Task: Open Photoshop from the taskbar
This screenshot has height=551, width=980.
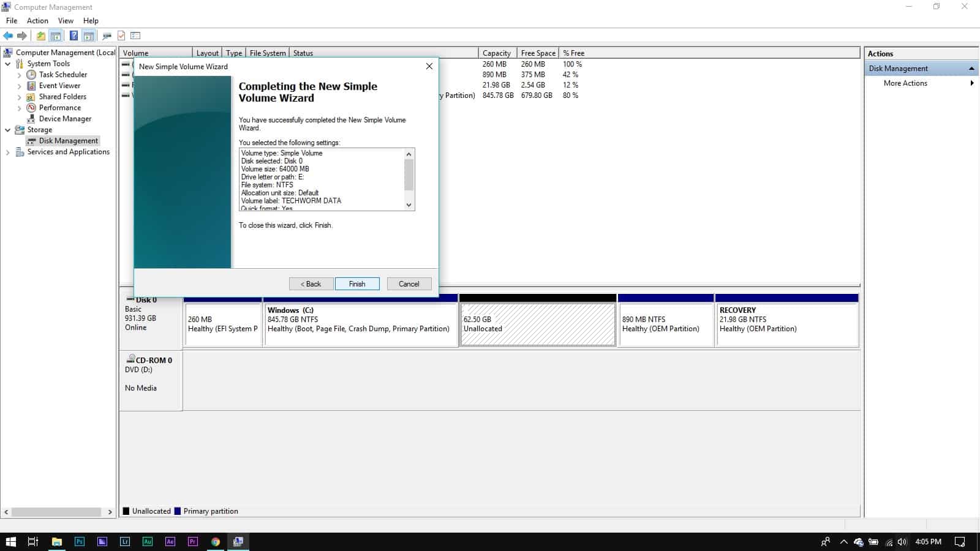Action: click(x=80, y=542)
